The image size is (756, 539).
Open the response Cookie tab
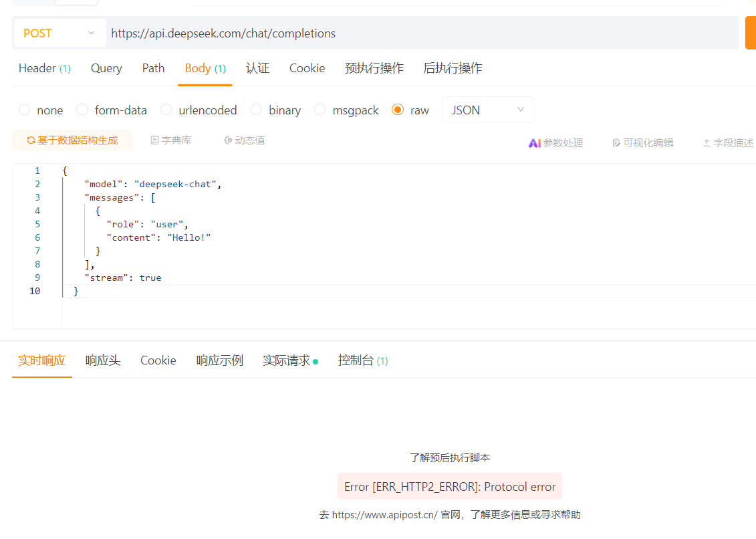[158, 360]
